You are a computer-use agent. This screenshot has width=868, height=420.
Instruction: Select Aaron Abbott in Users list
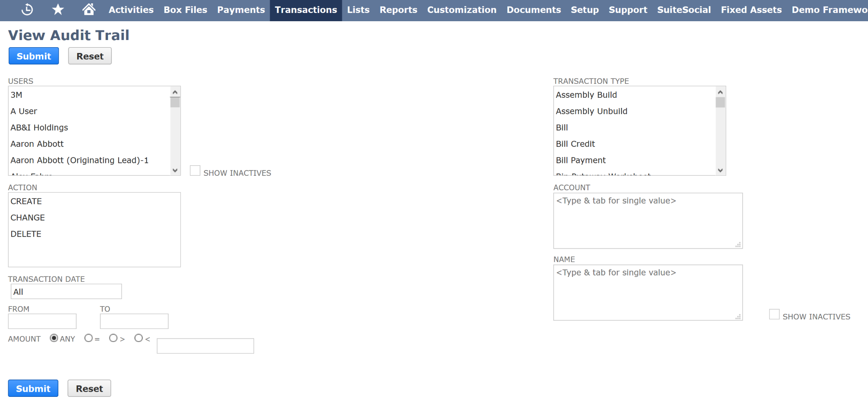click(90, 144)
